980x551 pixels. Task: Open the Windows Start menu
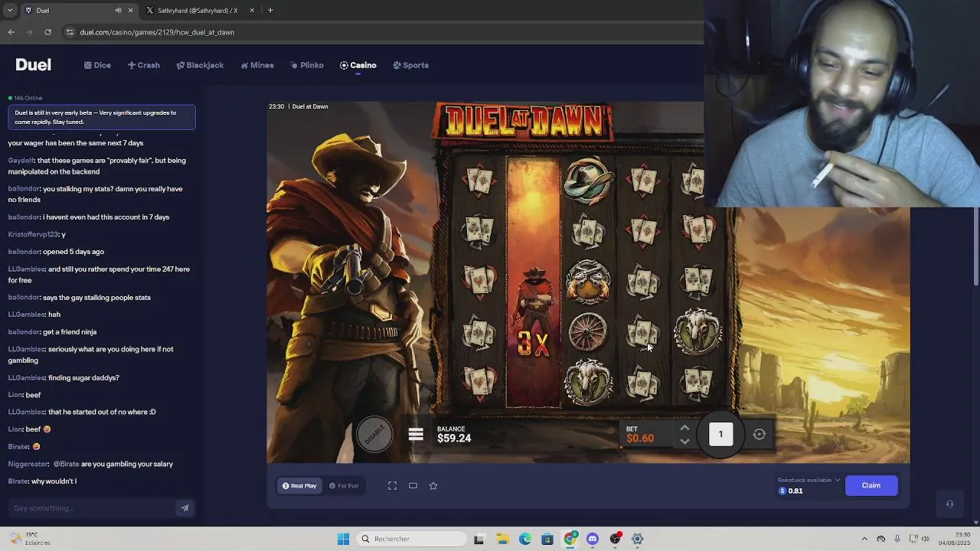point(343,539)
